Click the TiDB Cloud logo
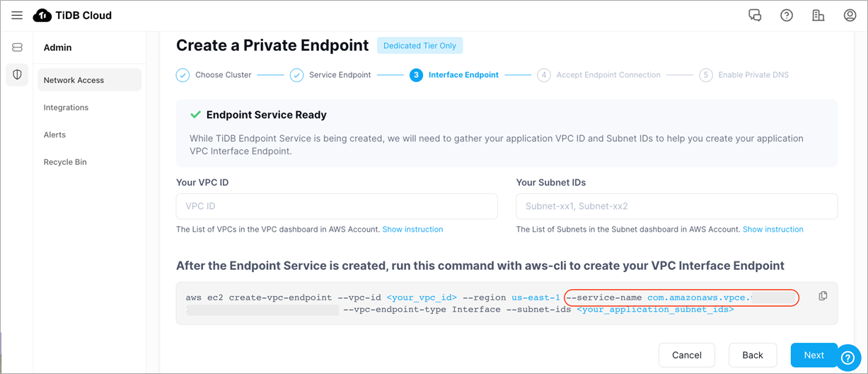This screenshot has height=374, width=868. tap(72, 15)
